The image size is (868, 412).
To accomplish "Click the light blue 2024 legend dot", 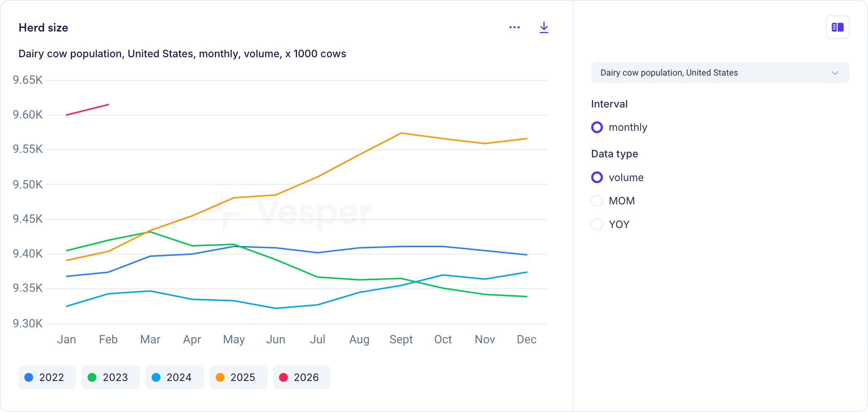I will tap(156, 377).
